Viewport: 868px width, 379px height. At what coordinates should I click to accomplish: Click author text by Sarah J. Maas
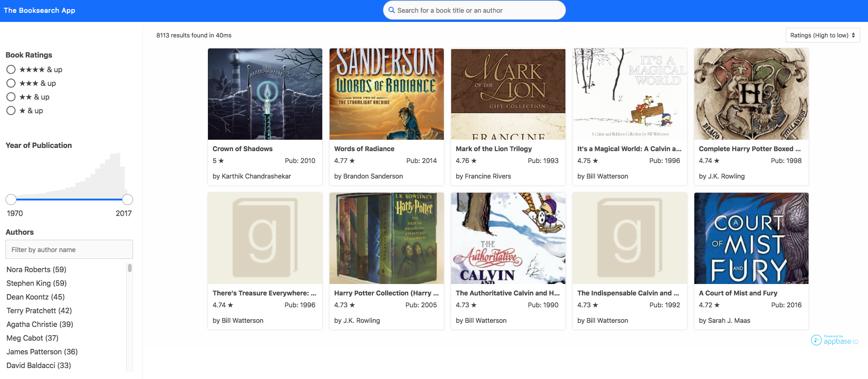[x=724, y=321]
